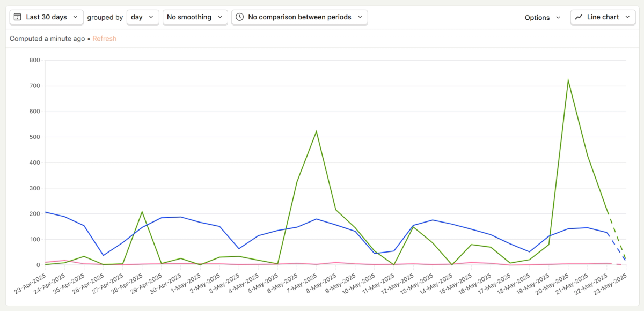Screen dimensions: 644x311
Task: Open the grouped by day dropdown
Action: pos(143,17)
